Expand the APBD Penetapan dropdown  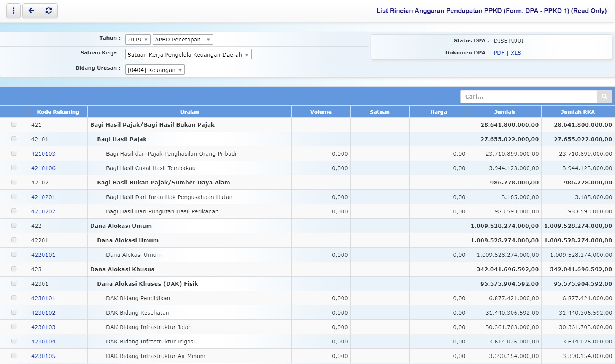point(182,40)
